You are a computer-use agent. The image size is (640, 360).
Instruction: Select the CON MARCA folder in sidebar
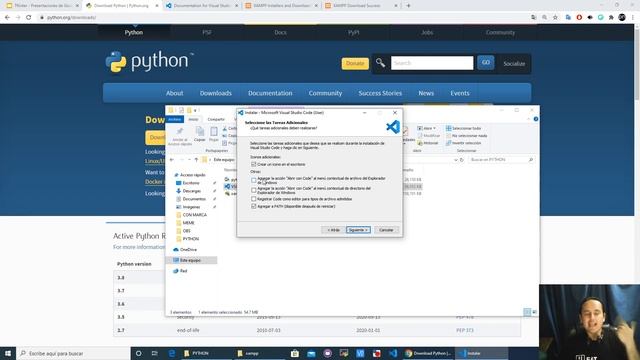(195, 215)
